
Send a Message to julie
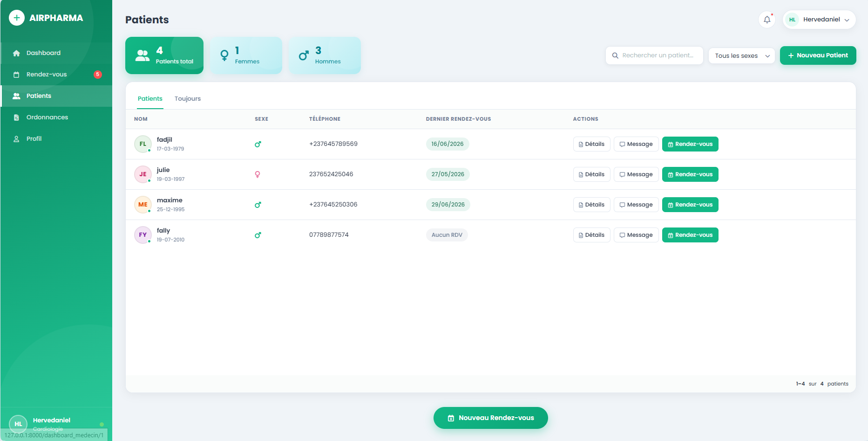tap(636, 174)
